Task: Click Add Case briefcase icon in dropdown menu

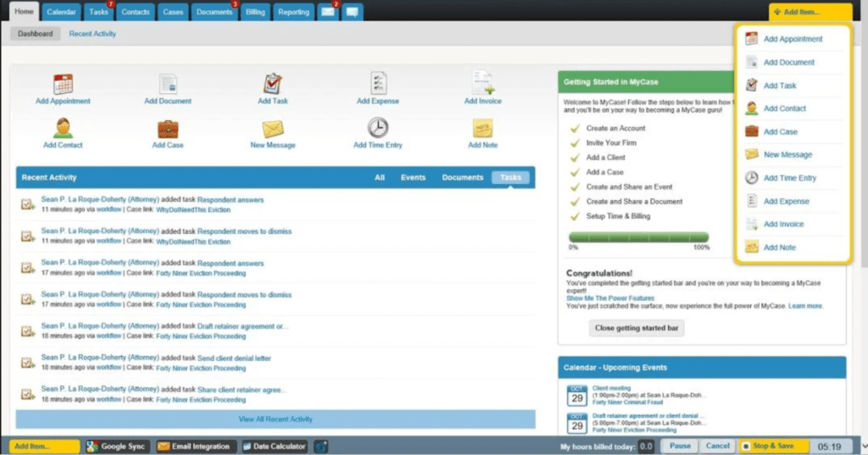Action: 751,131
